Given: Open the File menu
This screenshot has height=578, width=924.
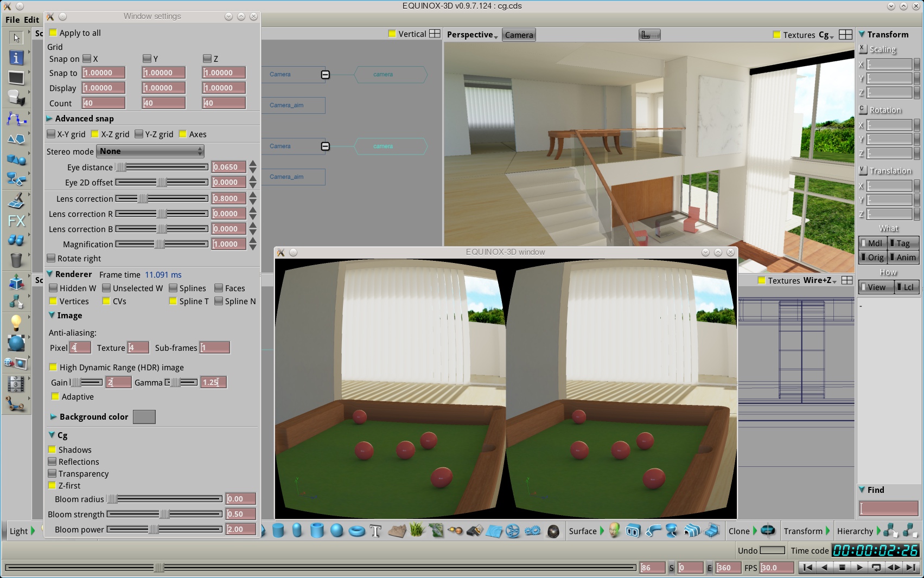Looking at the screenshot, I should click(12, 20).
